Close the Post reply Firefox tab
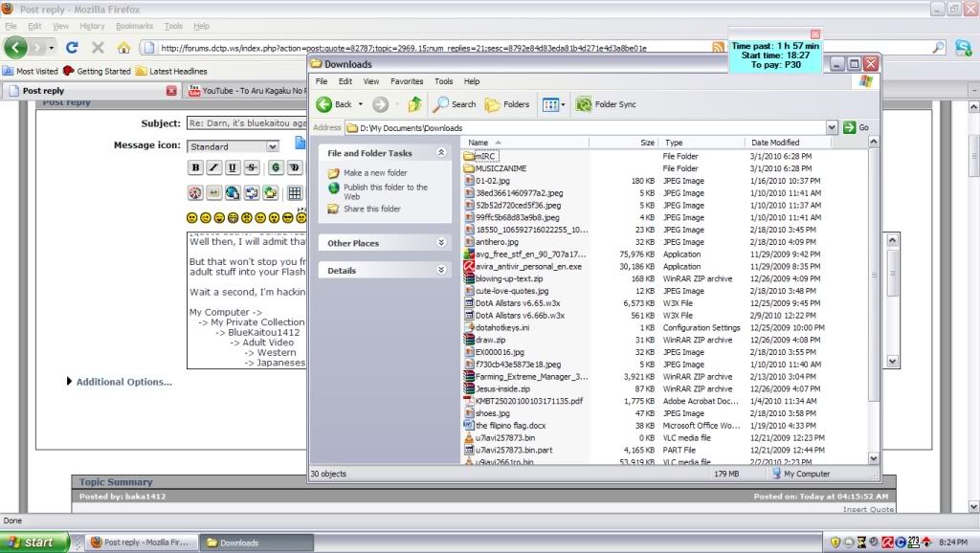Image resolution: width=980 pixels, height=553 pixels. (x=171, y=91)
